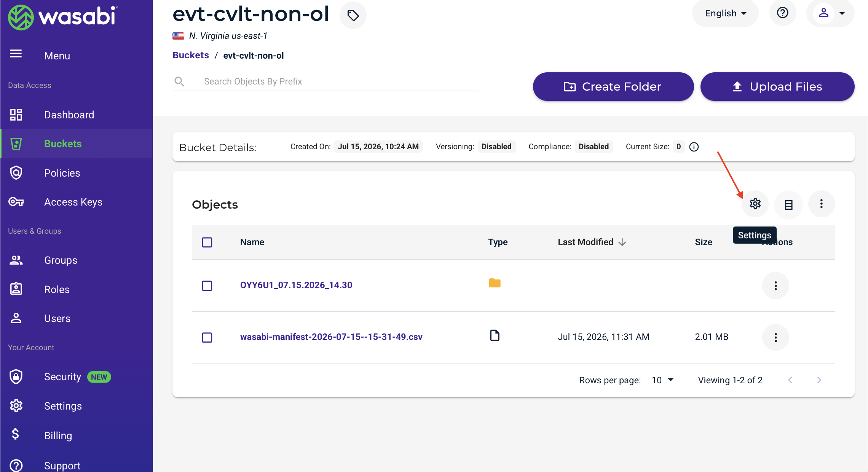Viewport: 868px width, 472px height.
Task: Click the Support question mark icon
Action: (x=16, y=466)
